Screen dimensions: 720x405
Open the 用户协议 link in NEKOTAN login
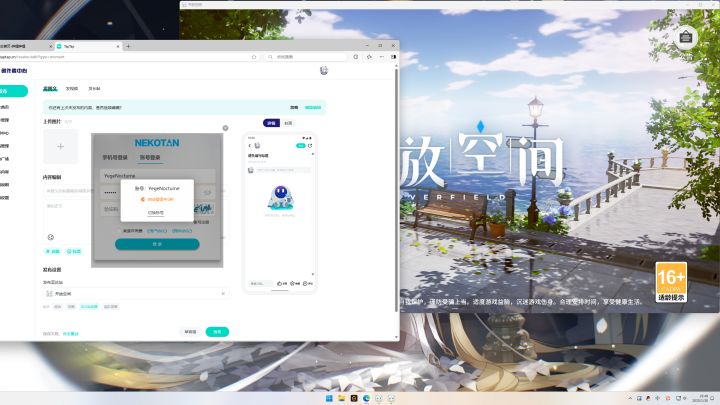point(157,231)
